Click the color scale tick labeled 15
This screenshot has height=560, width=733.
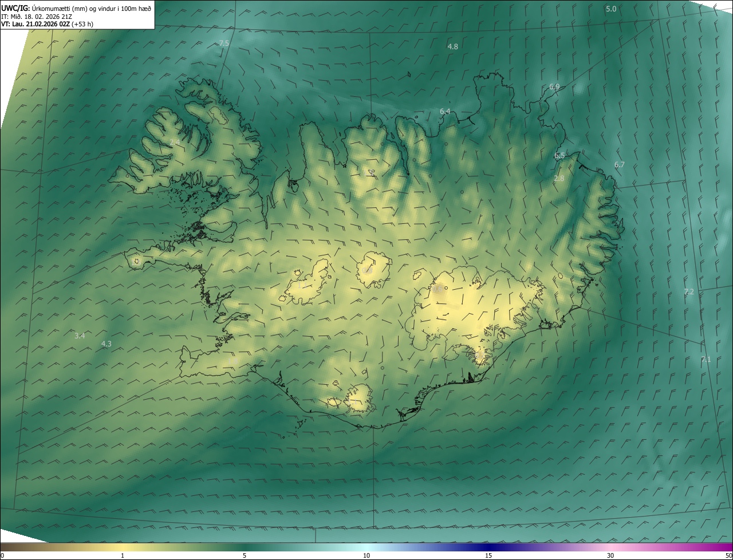pos(488,555)
